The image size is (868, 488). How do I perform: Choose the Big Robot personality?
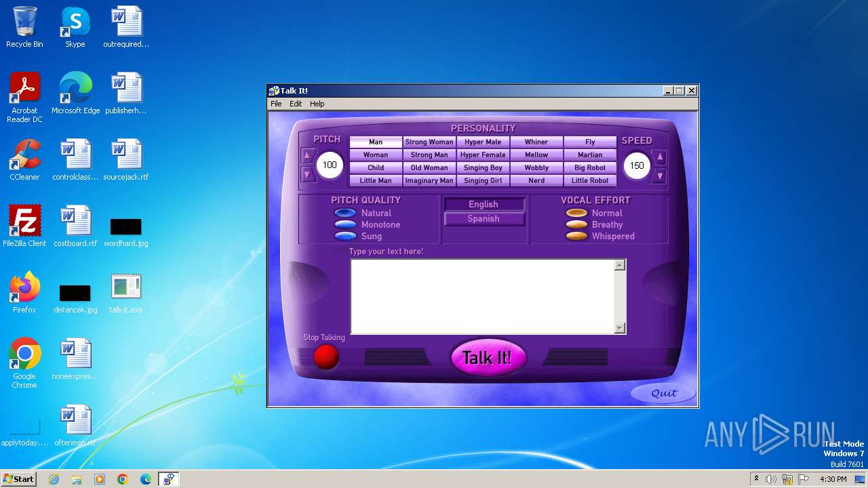(x=590, y=167)
